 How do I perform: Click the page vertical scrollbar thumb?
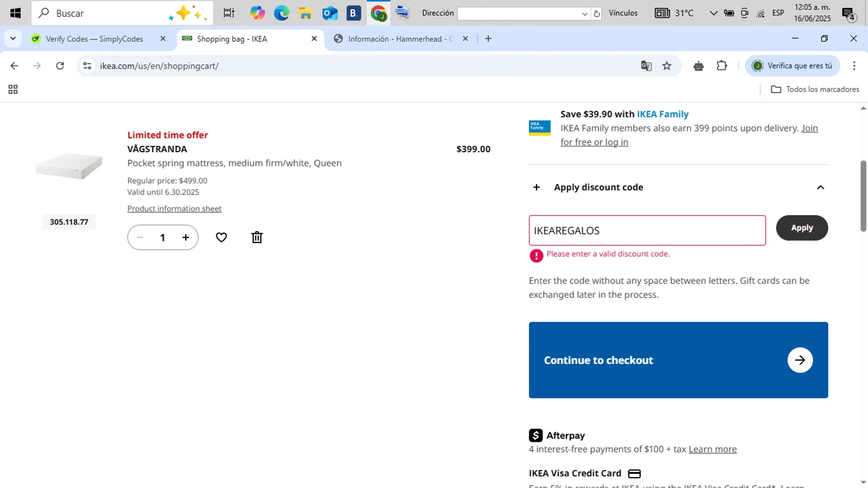(863, 196)
